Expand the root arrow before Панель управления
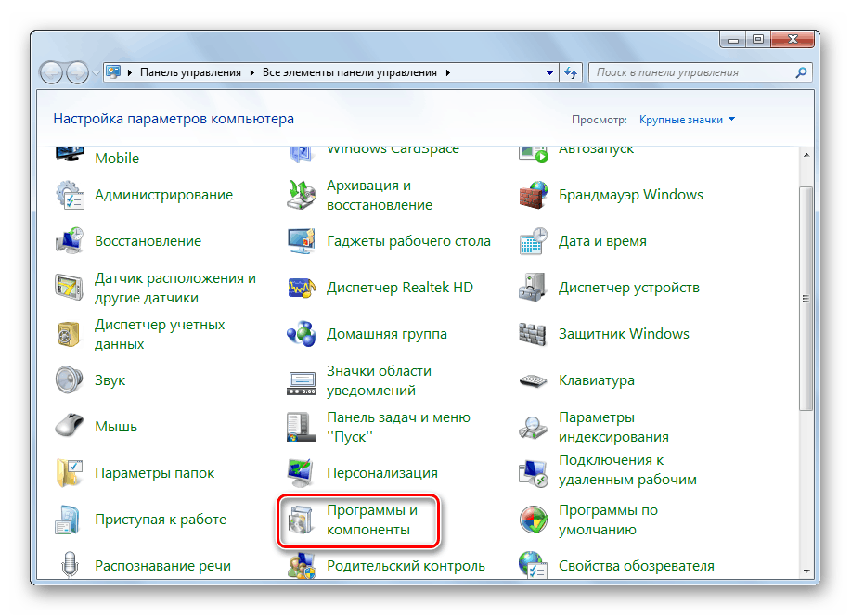 coord(130,72)
